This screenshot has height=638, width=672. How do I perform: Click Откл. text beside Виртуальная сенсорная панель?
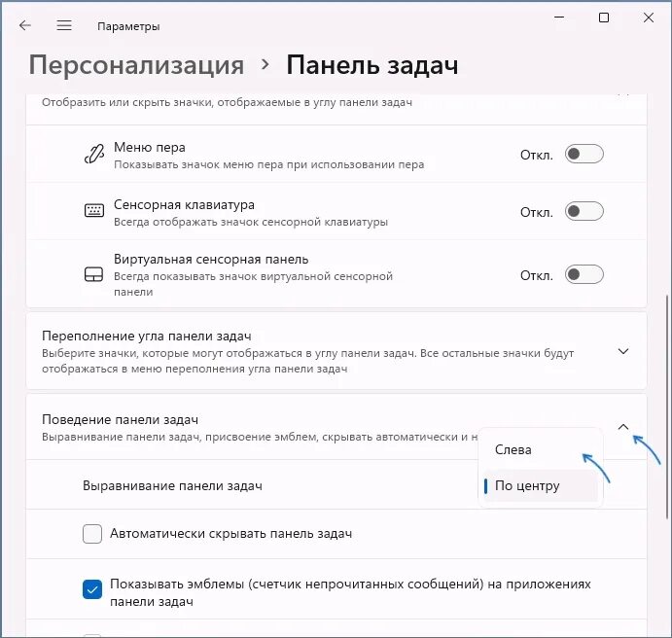537,275
